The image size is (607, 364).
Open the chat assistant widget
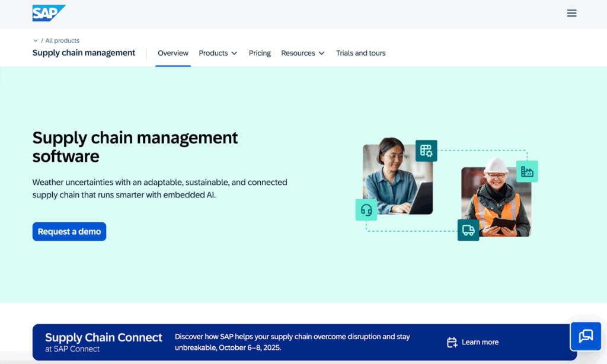coord(586,336)
